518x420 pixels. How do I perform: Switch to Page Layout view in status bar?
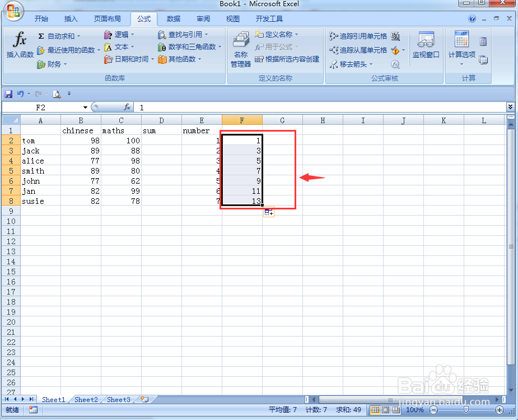click(x=385, y=410)
